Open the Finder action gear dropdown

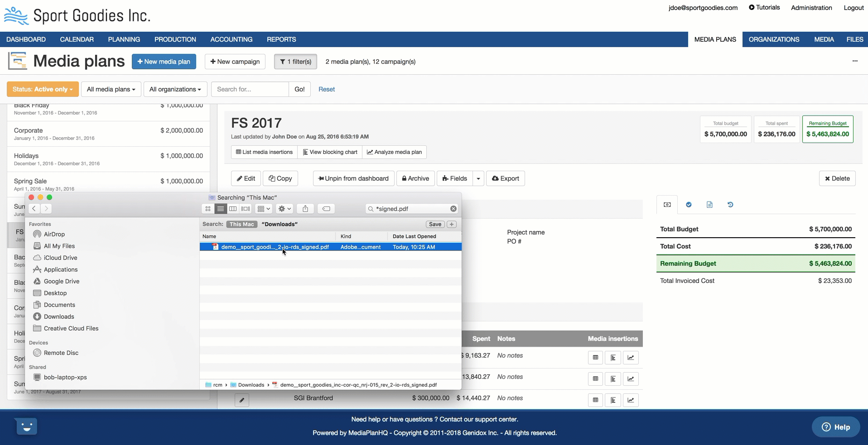285,209
